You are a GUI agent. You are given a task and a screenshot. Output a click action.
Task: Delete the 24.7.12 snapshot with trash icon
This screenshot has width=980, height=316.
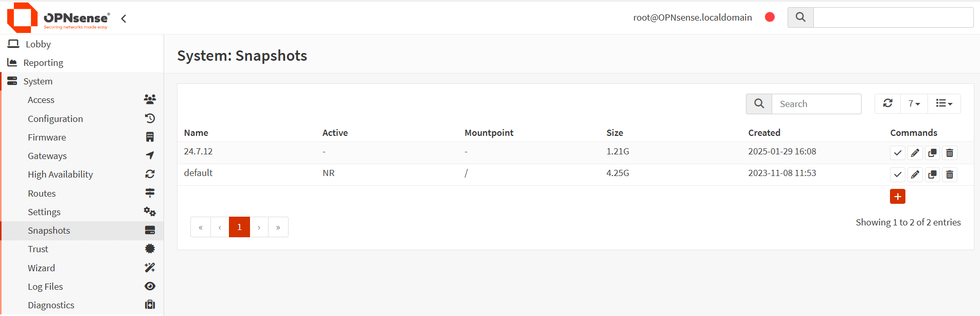pyautogui.click(x=950, y=153)
